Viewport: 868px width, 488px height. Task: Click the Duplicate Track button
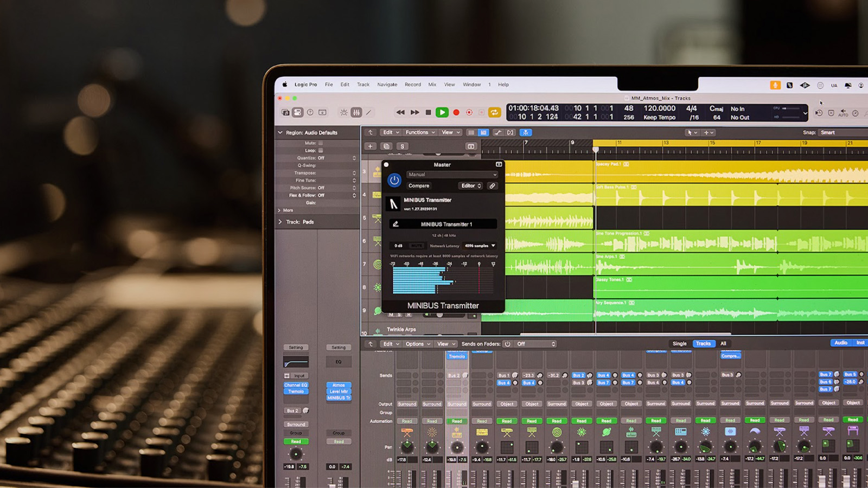(x=386, y=146)
